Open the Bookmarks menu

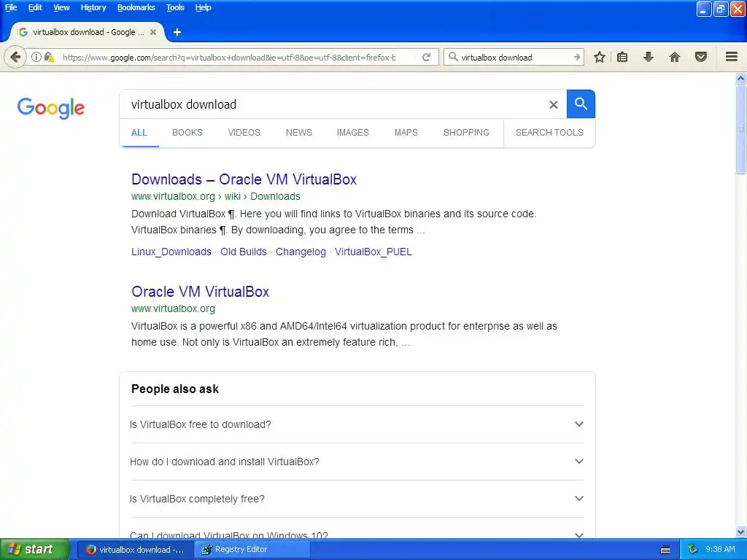tap(136, 7)
